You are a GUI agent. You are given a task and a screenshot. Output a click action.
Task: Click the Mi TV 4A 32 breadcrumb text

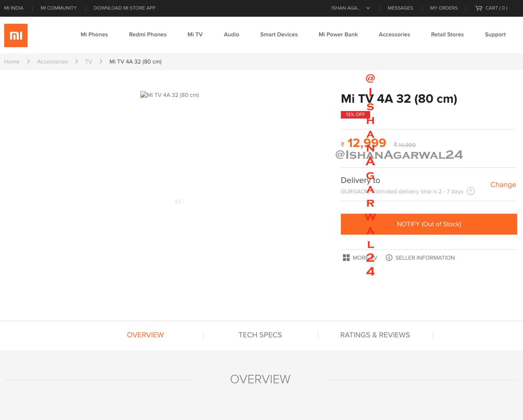[136, 61]
